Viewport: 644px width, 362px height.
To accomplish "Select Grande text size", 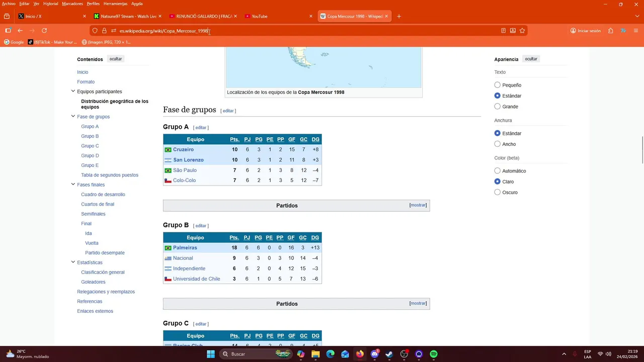I will click(x=498, y=107).
